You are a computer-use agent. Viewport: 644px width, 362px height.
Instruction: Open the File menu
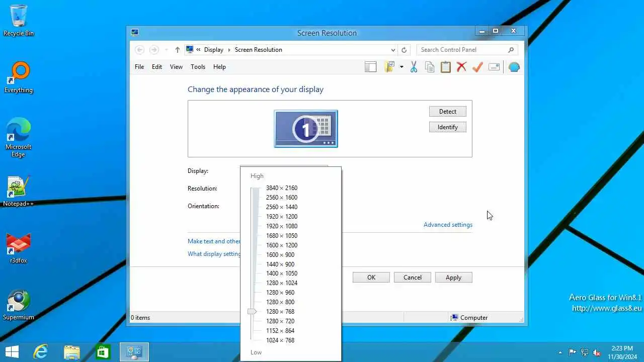point(139,67)
